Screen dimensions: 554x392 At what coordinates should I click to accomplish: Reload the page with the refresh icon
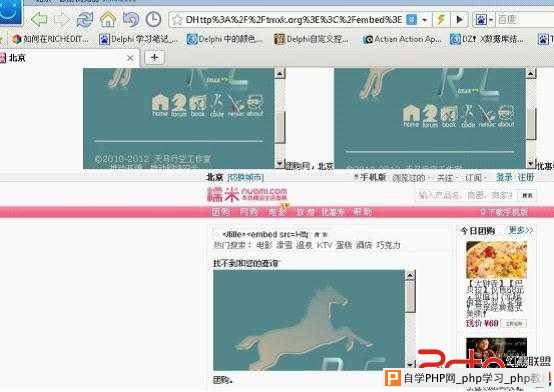[85, 19]
